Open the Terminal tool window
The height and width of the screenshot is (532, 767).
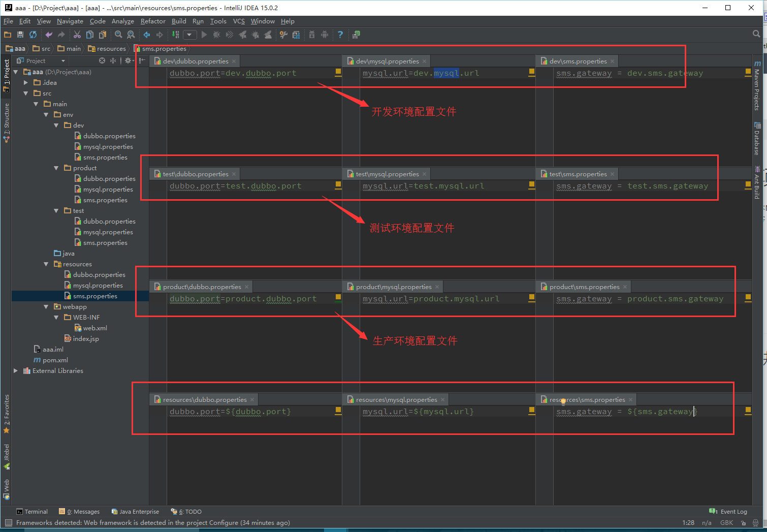31,512
